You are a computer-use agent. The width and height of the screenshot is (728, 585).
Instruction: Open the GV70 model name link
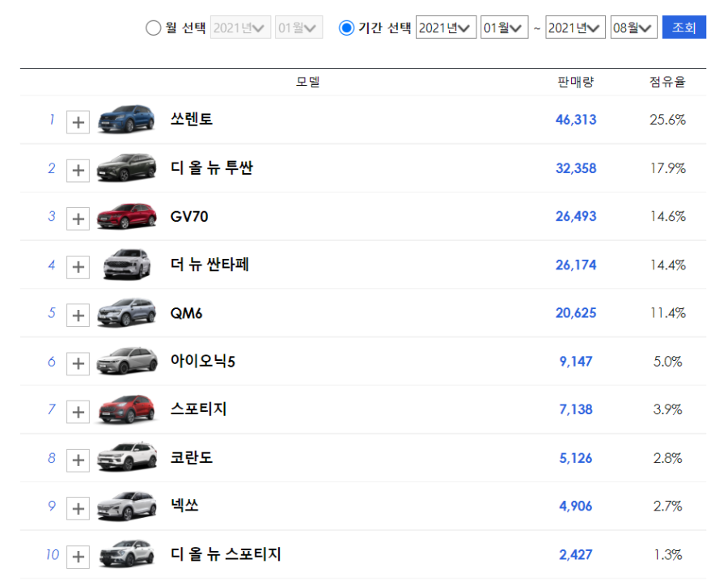189,216
